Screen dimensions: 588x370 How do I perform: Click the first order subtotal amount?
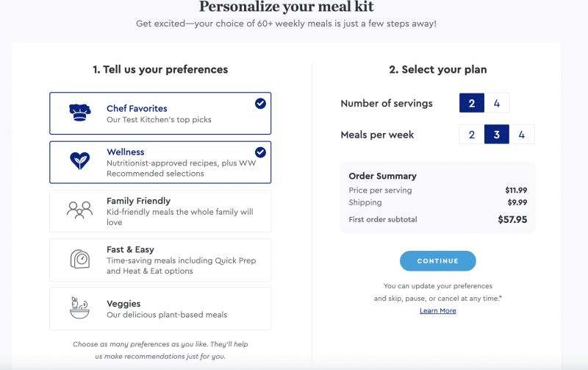tap(512, 219)
